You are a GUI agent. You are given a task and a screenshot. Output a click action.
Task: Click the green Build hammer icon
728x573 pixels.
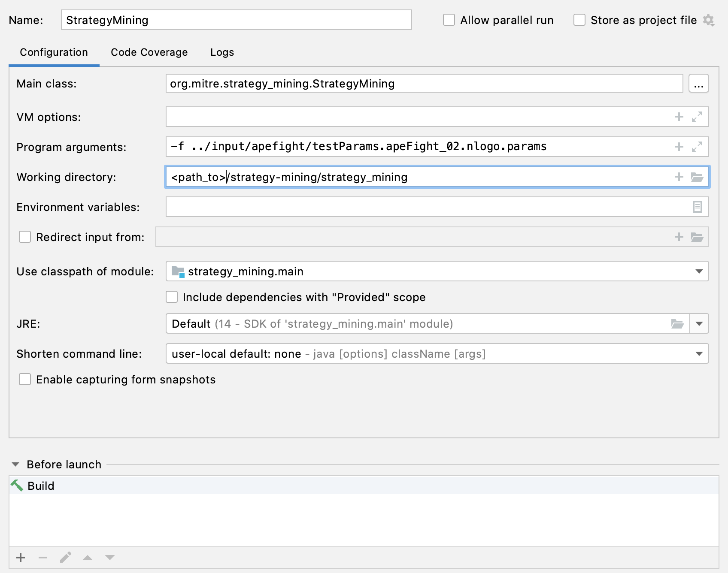coord(17,486)
